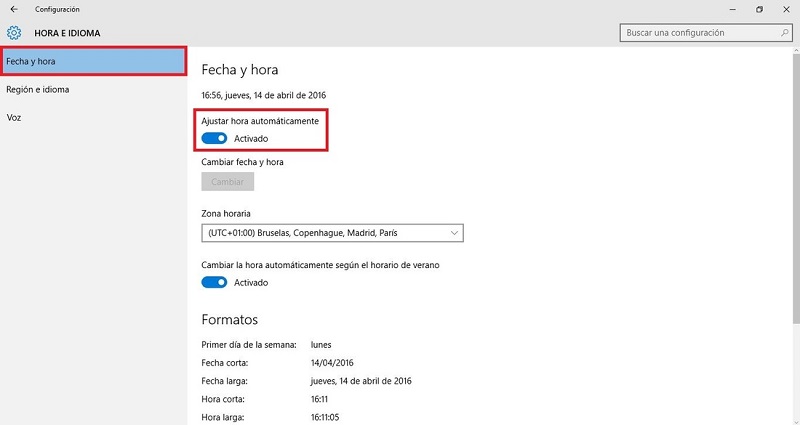Screen dimensions: 800x425
Task: Click the HORA E IDIOMA header
Action: tap(67, 33)
